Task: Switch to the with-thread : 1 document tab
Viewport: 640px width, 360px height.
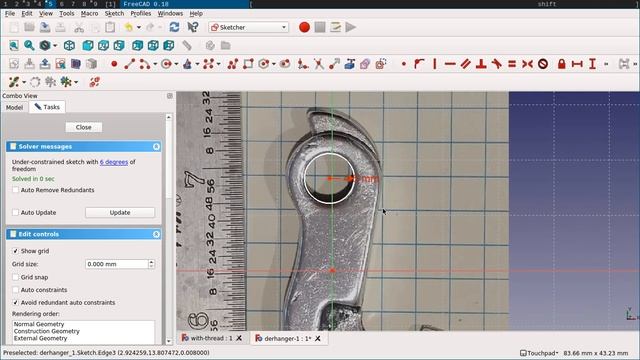Action: (x=211, y=338)
